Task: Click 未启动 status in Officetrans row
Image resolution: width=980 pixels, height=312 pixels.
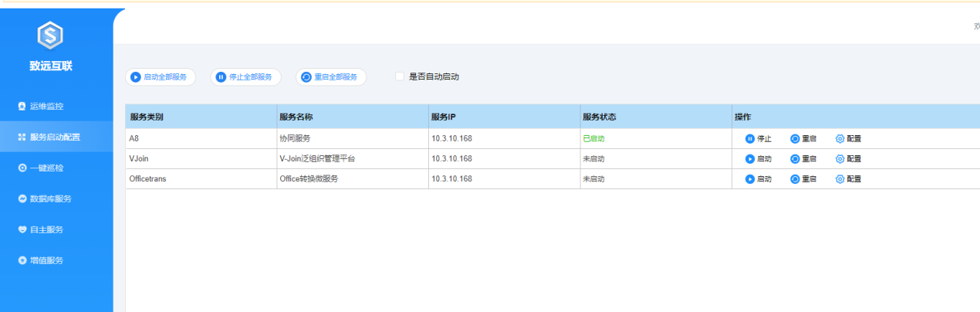Action: pos(593,179)
